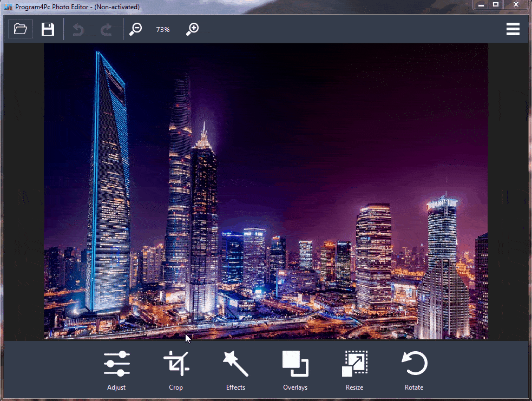The image size is (532, 401).
Task: Open the main hamburger menu
Action: click(x=513, y=29)
